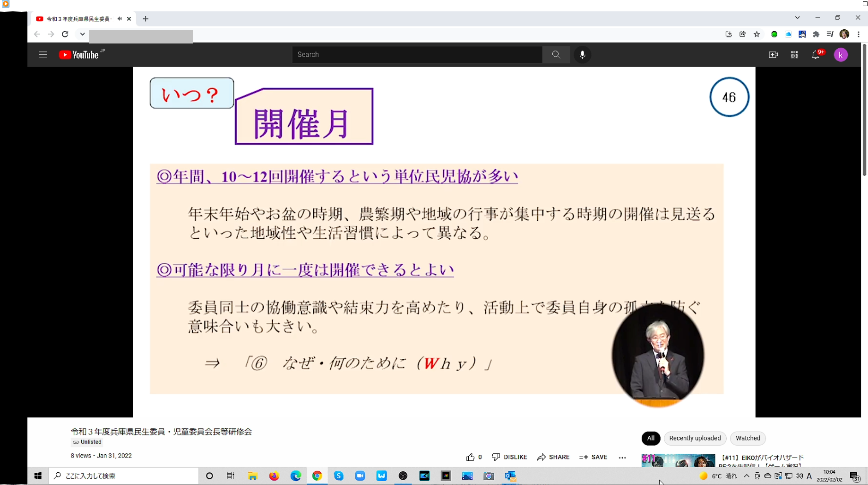Click the taskbar search box

(124, 476)
